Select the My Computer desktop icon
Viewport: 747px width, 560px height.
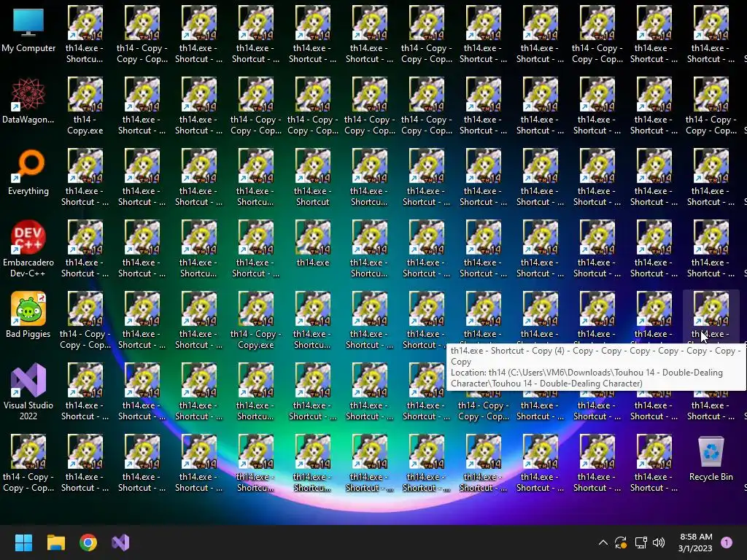tap(28, 31)
